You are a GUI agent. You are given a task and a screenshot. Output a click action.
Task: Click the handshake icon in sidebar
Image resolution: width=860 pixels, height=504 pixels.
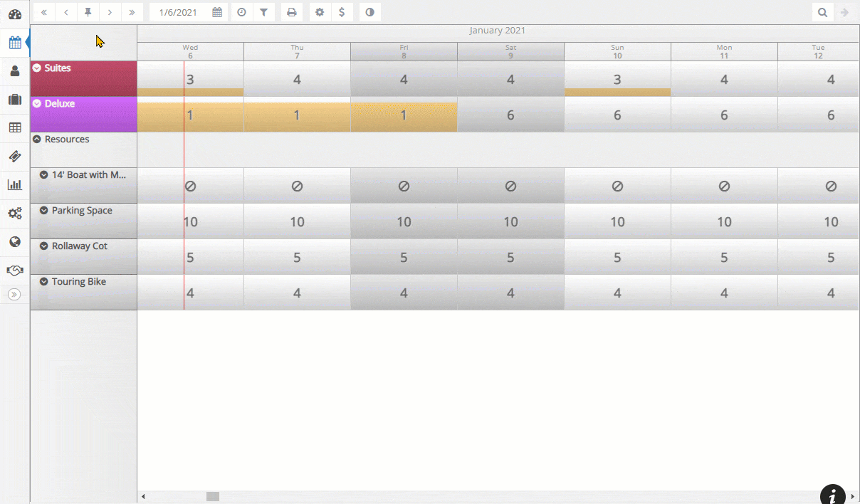pyautogui.click(x=14, y=270)
